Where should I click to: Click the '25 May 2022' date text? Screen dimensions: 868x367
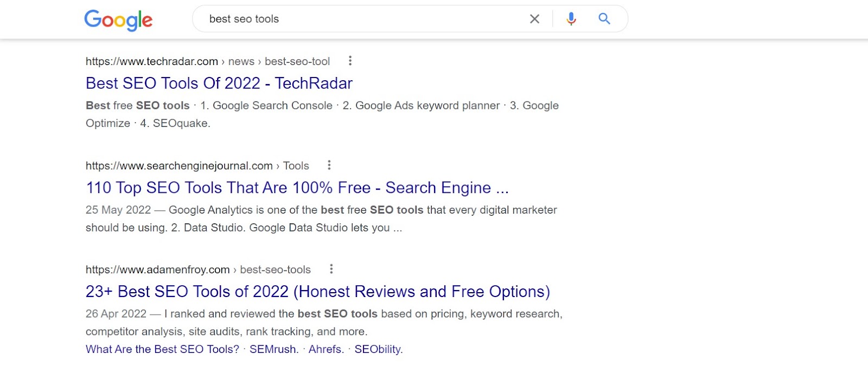pyautogui.click(x=118, y=210)
